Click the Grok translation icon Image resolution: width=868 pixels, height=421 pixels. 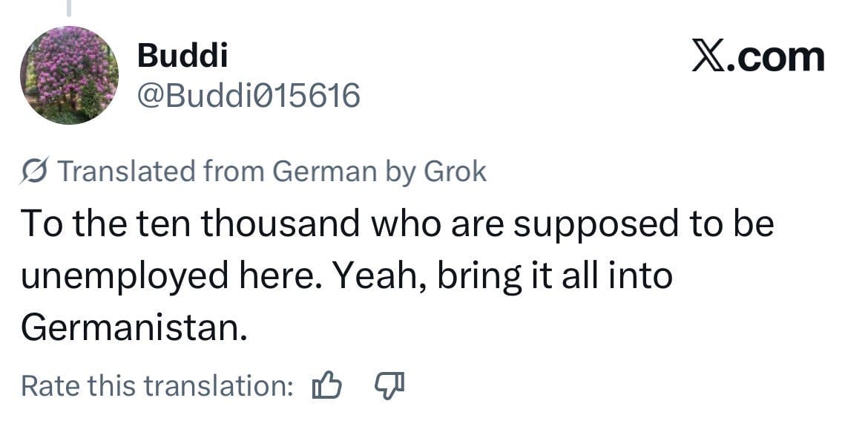point(35,172)
